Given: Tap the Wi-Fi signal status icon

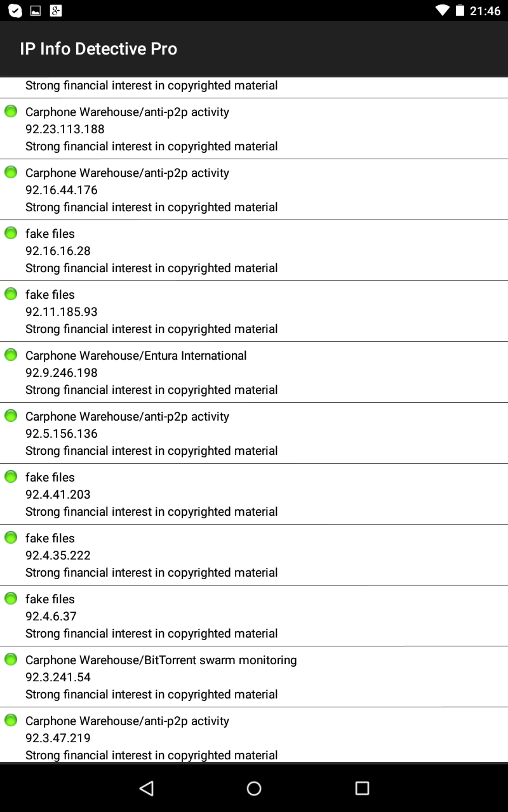Looking at the screenshot, I should pos(442,10).
